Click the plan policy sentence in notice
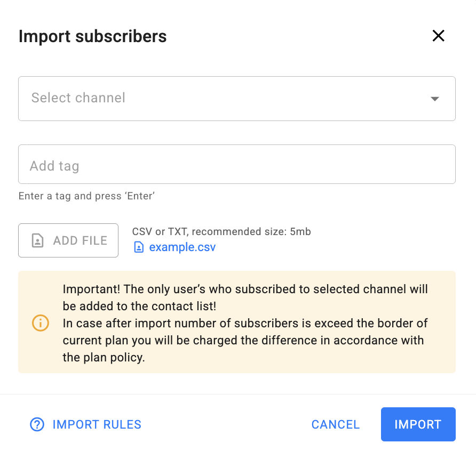Screen dimensions: 476x451 243,340
